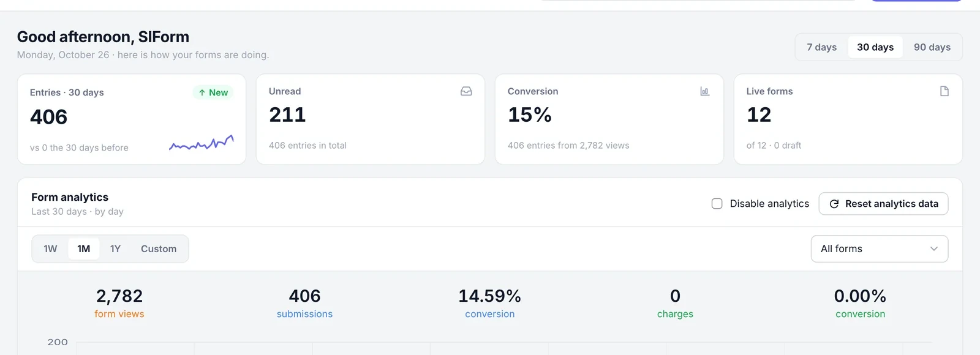Click the All forms dropdown chevron

(934, 248)
